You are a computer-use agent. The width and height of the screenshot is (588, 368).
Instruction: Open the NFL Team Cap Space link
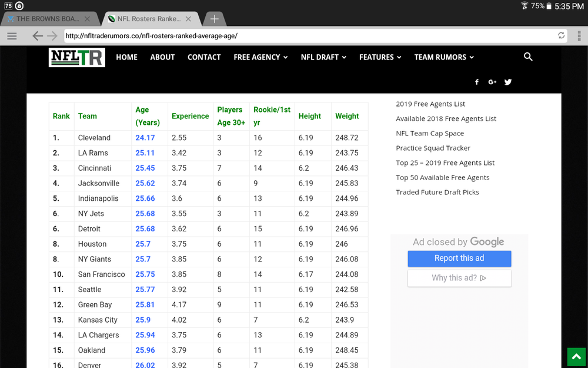430,133
